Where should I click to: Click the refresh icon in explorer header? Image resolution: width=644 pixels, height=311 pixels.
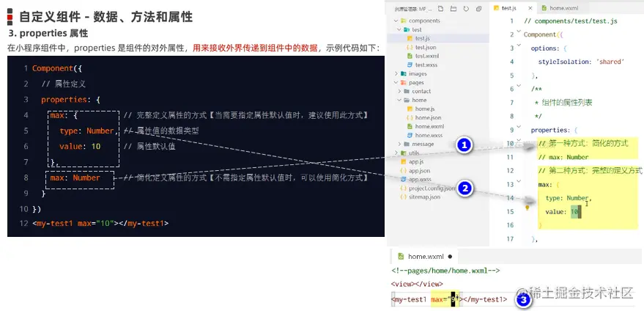pyautogui.click(x=466, y=8)
